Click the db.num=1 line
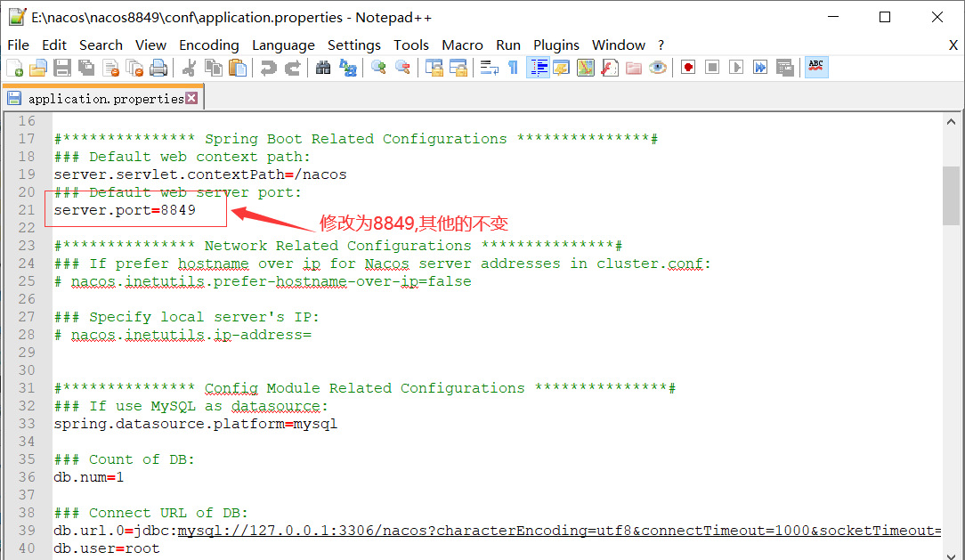 pyautogui.click(x=89, y=477)
